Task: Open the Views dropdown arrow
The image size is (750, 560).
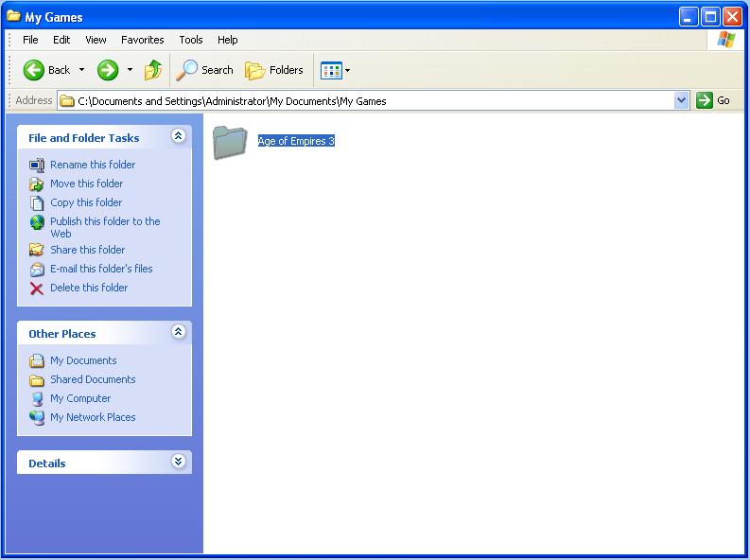Action: [348, 71]
